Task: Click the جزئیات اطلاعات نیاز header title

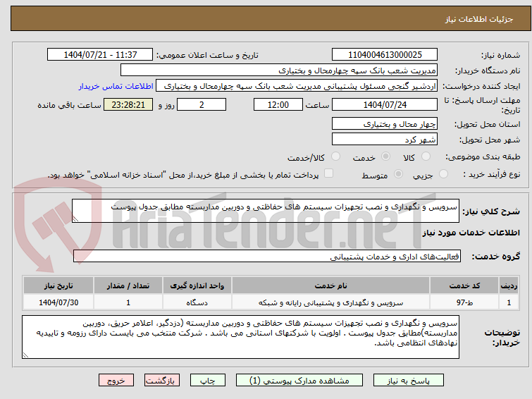Action: tap(479, 19)
